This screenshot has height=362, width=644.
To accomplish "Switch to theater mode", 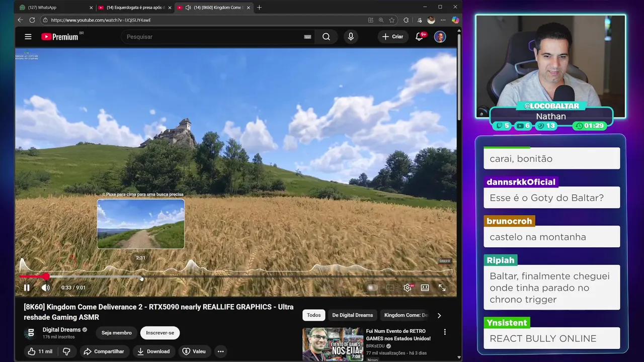I will pos(425,288).
